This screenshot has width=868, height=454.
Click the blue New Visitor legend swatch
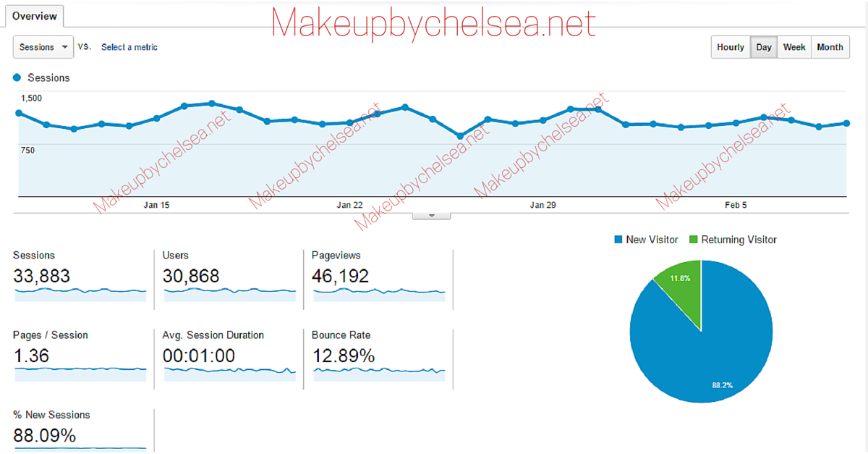[618, 240]
